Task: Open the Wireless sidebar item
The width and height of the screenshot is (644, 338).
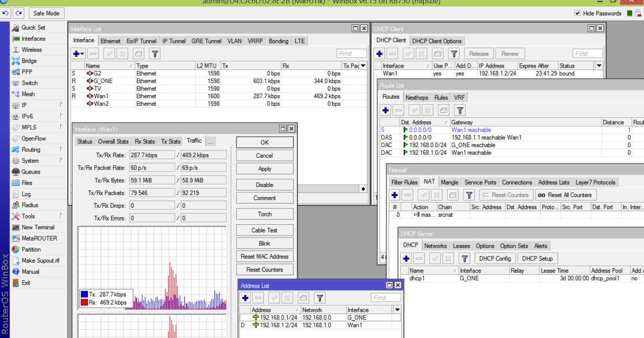Action: (x=32, y=50)
